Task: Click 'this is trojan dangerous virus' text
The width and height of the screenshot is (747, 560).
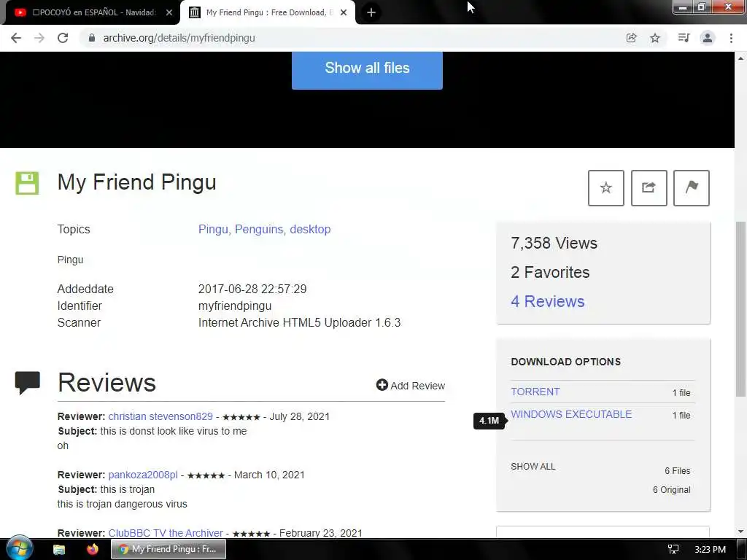Action: pyautogui.click(x=122, y=505)
